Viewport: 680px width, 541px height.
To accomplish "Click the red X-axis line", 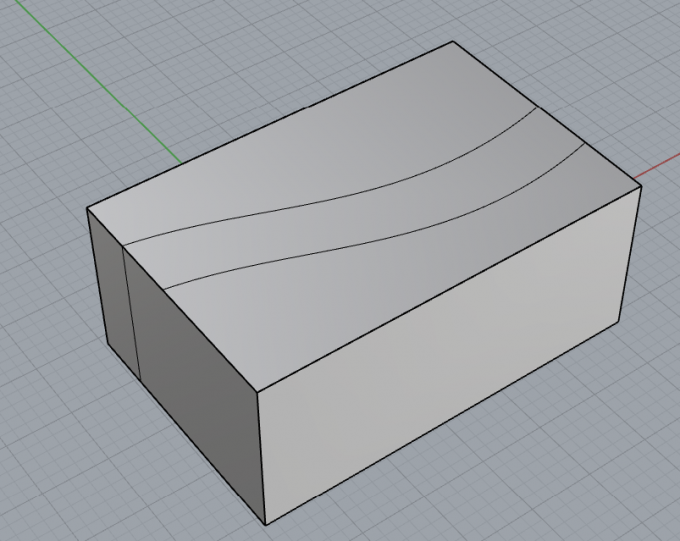I will [657, 167].
